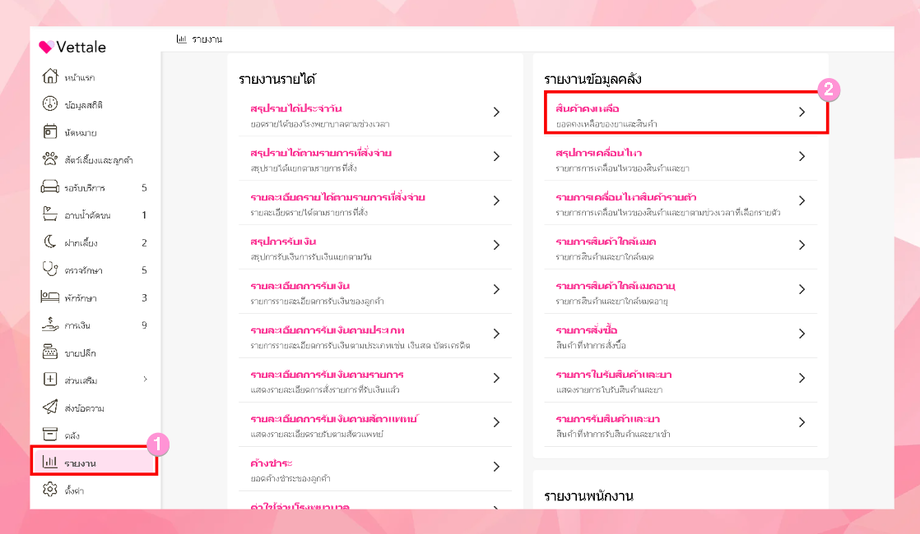The width and height of the screenshot is (920, 534).
Task: Select รายงาน menu item in sidebar
Action: pyautogui.click(x=80, y=463)
